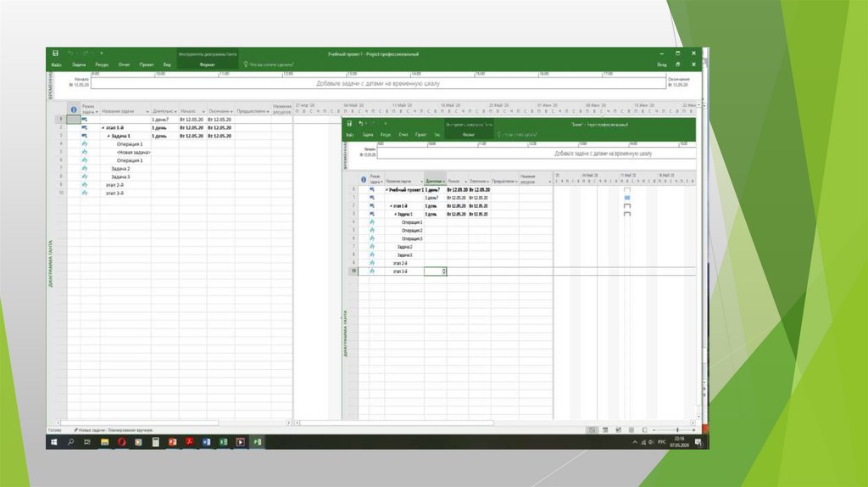Open the Ресурс tab in the back window
Image resolution: width=868 pixels, height=487 pixels.
coord(102,64)
